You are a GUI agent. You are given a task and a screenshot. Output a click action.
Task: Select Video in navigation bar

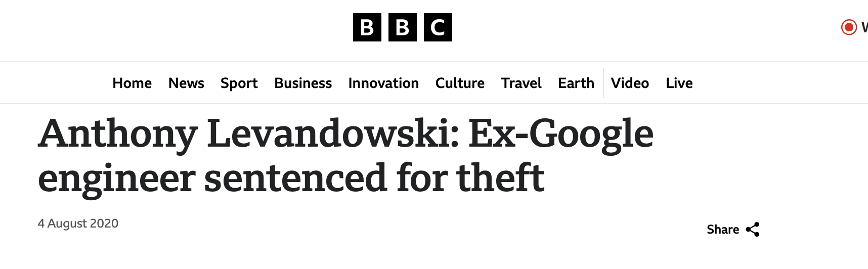(x=630, y=83)
